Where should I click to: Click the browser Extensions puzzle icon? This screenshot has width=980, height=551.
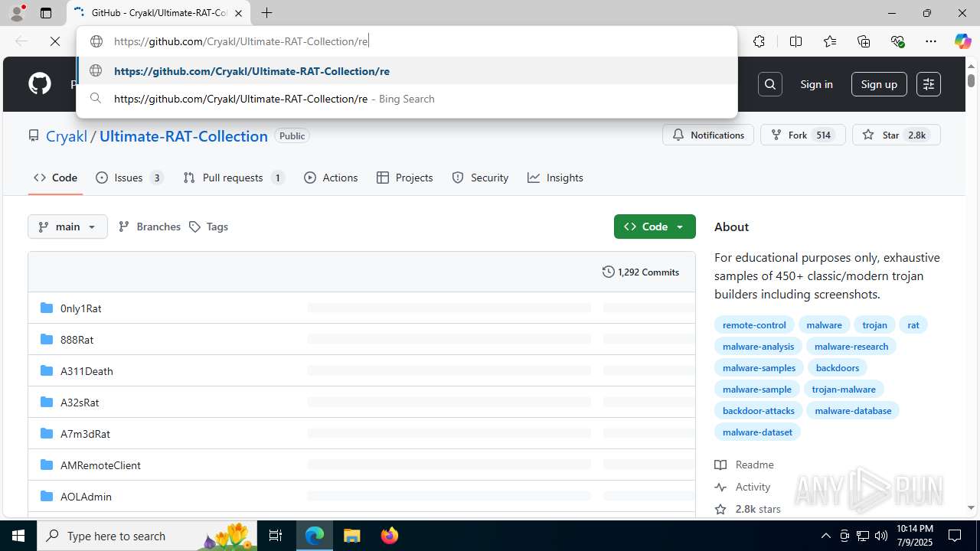tap(759, 41)
